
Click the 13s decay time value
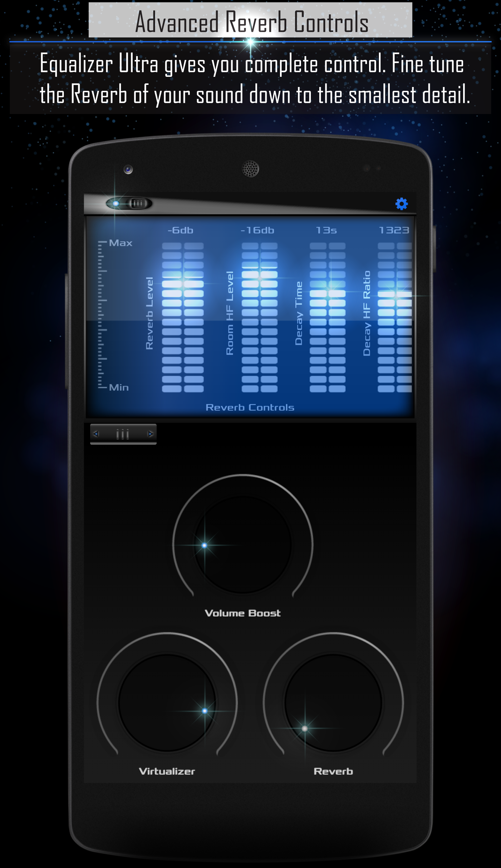pyautogui.click(x=326, y=230)
